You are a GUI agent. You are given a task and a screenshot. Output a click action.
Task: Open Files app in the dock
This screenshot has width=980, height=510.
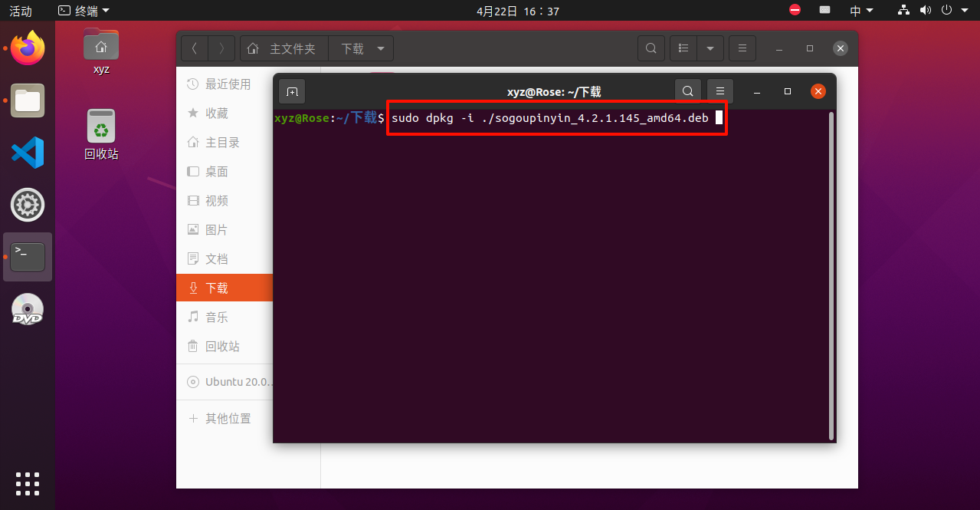[x=28, y=100]
